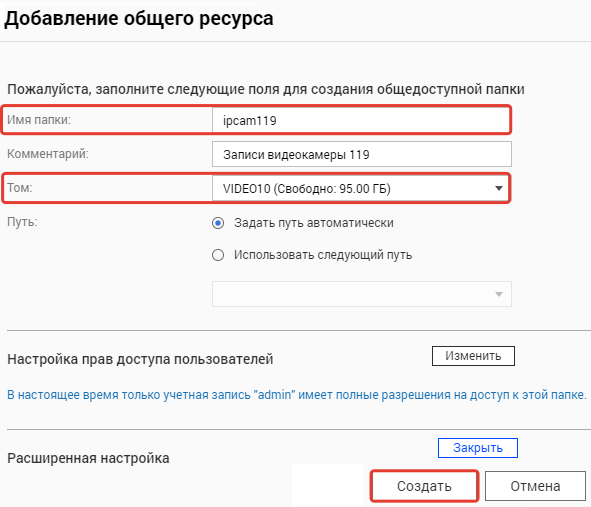The height and width of the screenshot is (507, 591).
Task: Click "Настройка прав доступа пользователей" heading
Action: (x=140, y=359)
